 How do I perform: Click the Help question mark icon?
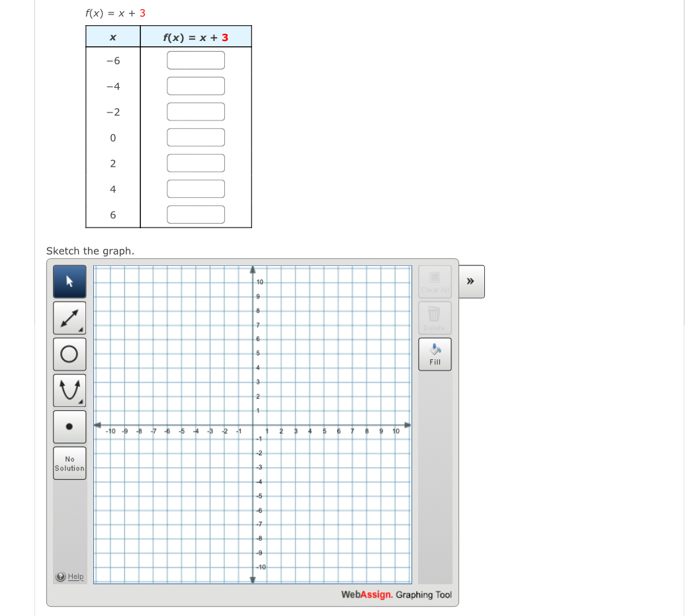[x=60, y=576]
